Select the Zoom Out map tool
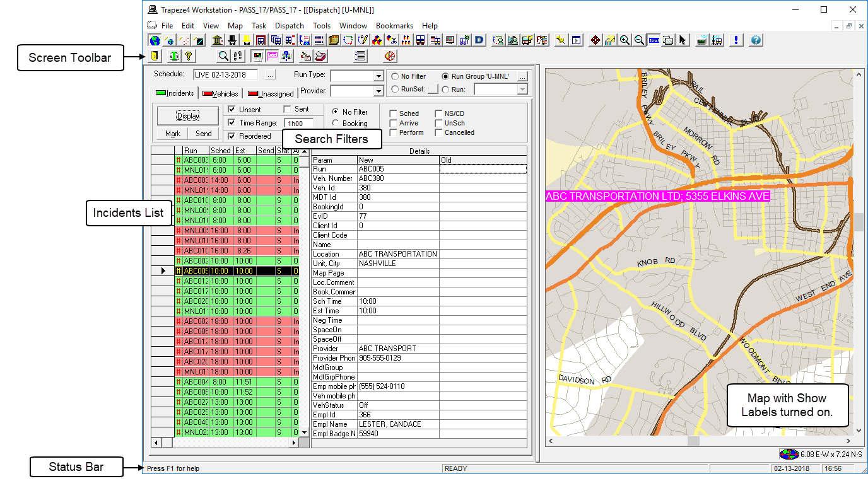This screenshot has height=481, width=868. click(639, 40)
